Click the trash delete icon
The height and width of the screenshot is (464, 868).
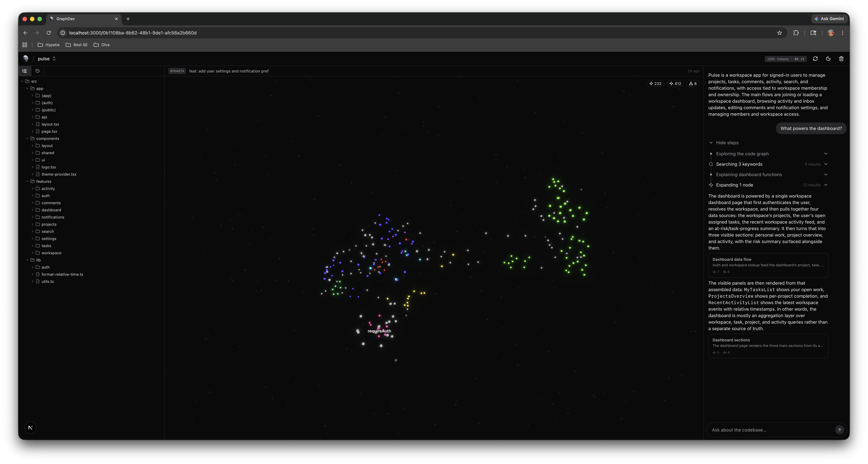(841, 59)
